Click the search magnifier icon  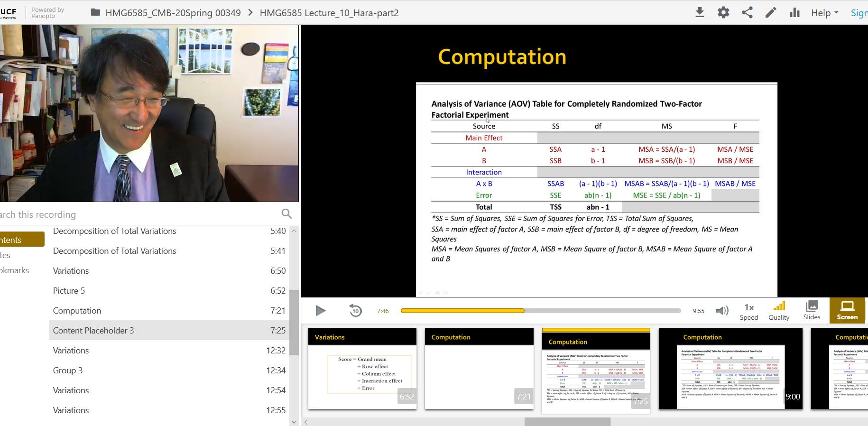(x=286, y=214)
